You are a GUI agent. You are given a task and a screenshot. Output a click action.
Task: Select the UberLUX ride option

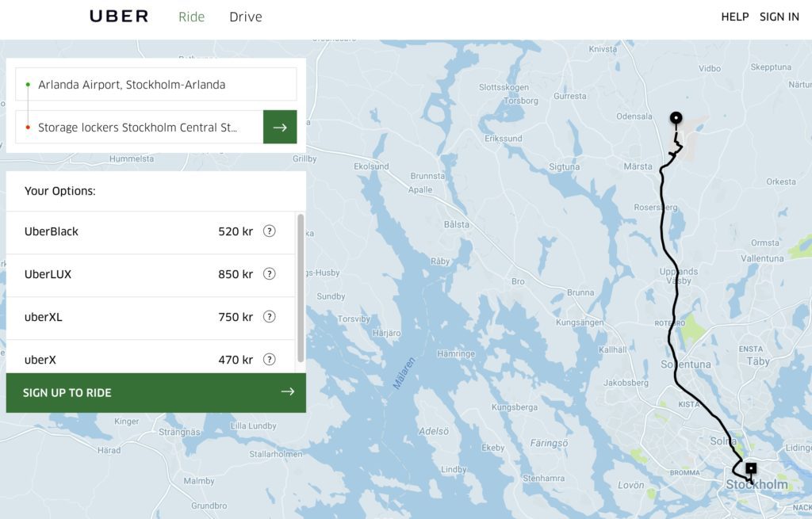coord(119,274)
